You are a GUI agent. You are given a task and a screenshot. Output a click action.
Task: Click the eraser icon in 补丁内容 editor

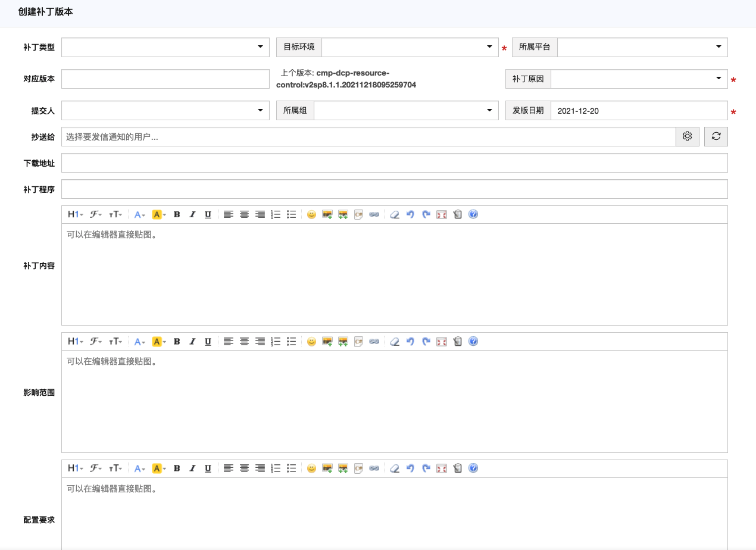[394, 214]
